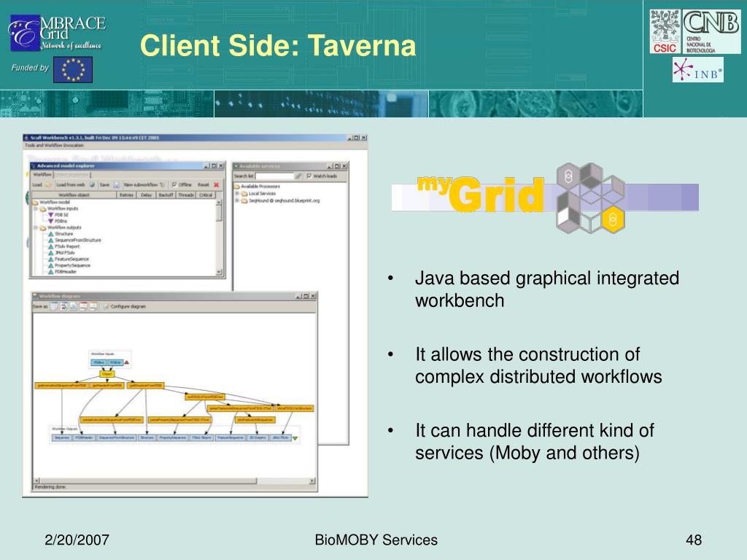747x560 pixels.
Task: Select the JMol PSolv tree row
Action: click(x=61, y=253)
